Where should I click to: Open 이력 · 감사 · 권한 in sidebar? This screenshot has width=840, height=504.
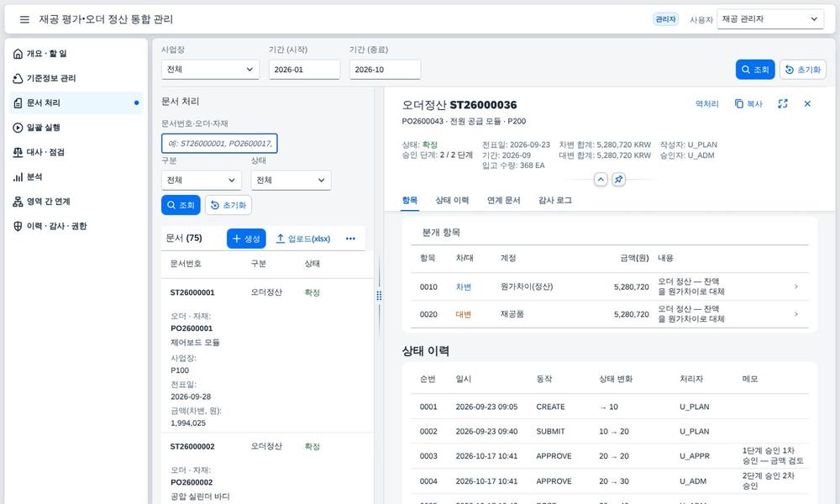76,226
